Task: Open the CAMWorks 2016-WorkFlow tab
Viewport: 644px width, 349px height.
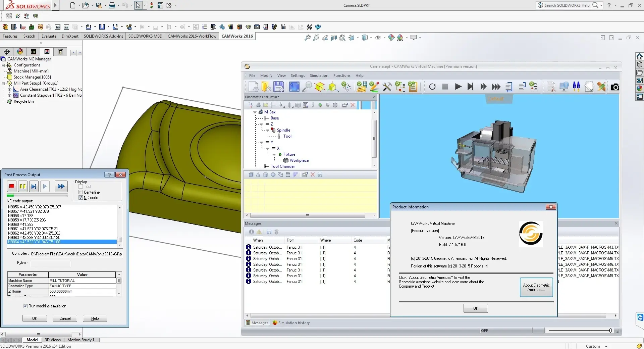Action: (x=192, y=36)
